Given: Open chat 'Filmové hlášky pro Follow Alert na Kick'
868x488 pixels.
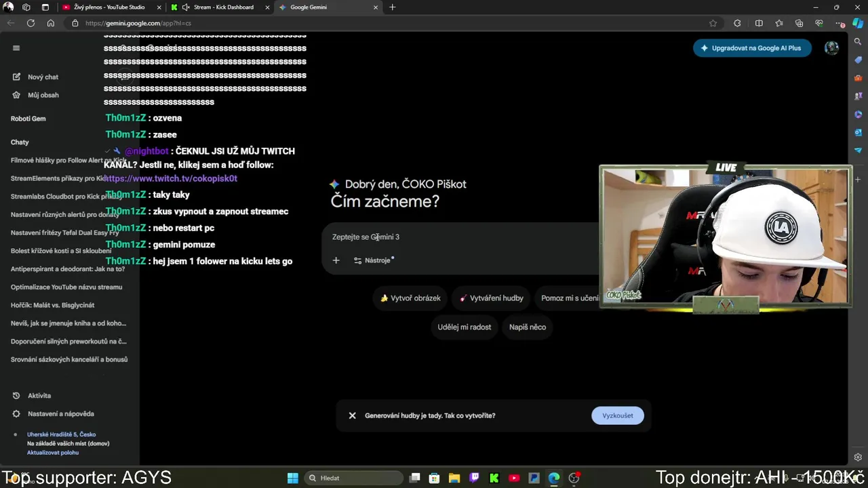Looking at the screenshot, I should point(68,160).
